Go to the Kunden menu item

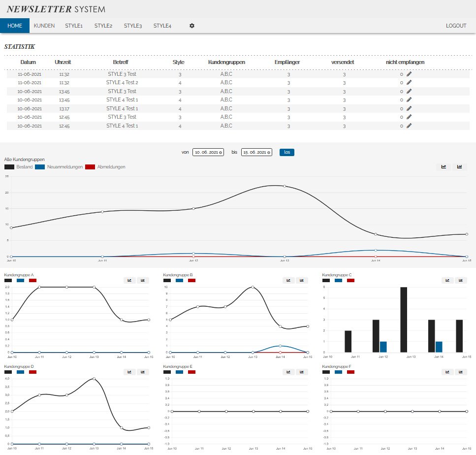coord(44,26)
